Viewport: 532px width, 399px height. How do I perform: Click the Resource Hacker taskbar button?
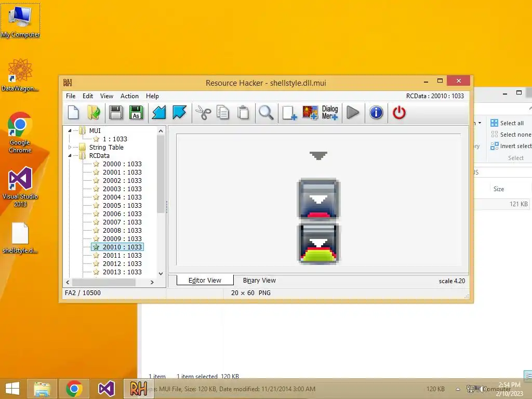click(138, 389)
